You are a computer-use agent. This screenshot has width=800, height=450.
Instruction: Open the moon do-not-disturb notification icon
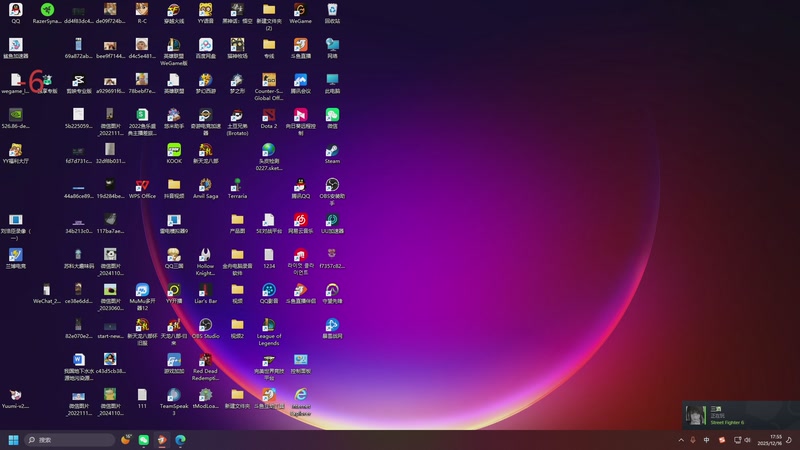pos(789,440)
